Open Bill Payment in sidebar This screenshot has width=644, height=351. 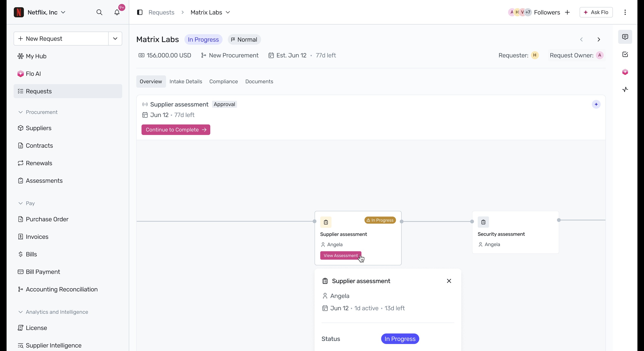point(68,272)
